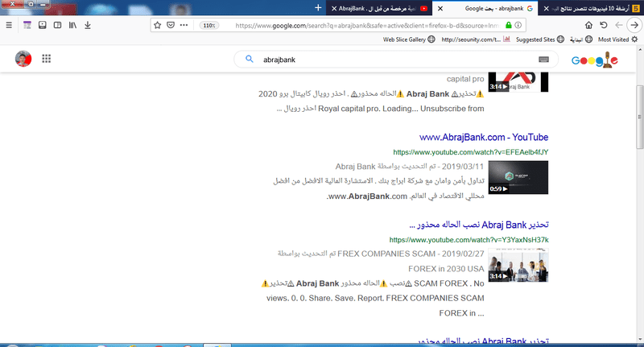Viewport: 644px width, 347px height.
Task: Play the 3:14 thumbnail with red logo
Action: [518, 82]
